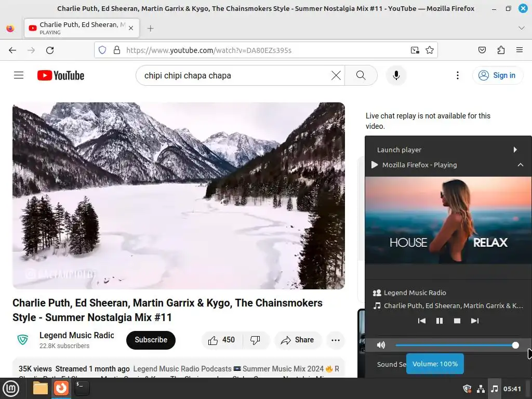Image resolution: width=532 pixels, height=399 pixels.
Task: Click the video title Summer Nostalgia Mix #11
Action: point(168,310)
